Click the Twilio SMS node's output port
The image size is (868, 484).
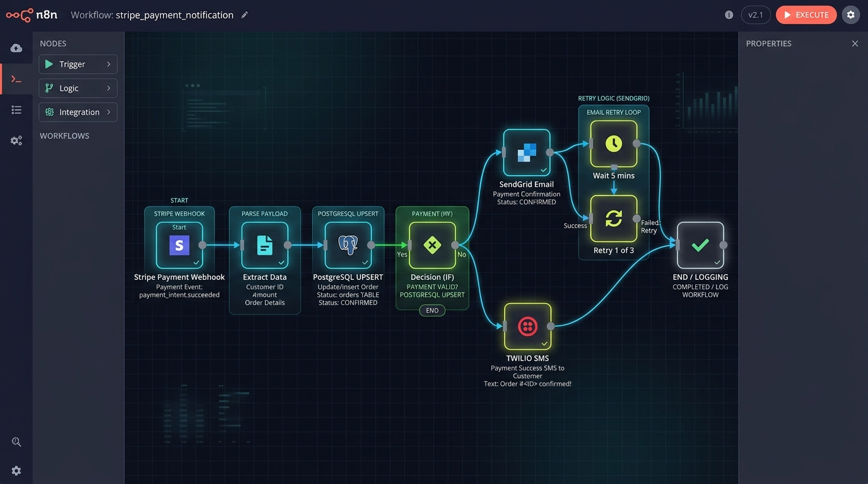pos(551,326)
